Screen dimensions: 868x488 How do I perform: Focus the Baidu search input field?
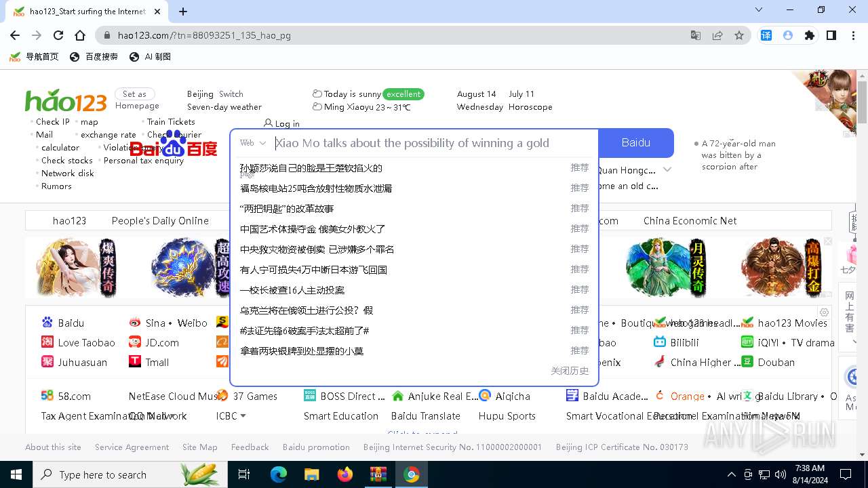pyautogui.click(x=434, y=143)
